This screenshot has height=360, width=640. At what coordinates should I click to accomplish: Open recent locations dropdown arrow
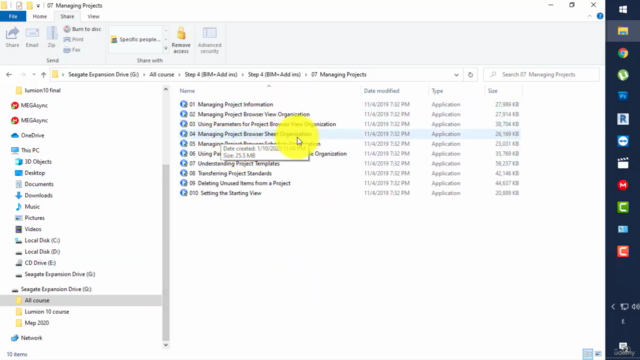pyautogui.click(x=33, y=75)
